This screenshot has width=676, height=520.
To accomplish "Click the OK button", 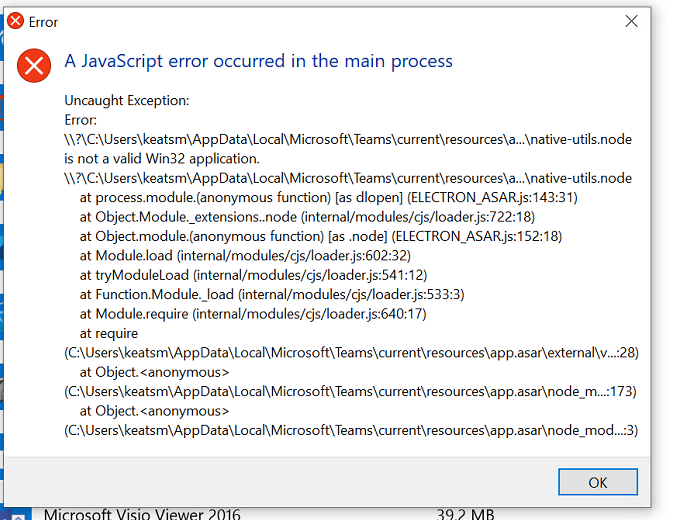I will coord(598,482).
